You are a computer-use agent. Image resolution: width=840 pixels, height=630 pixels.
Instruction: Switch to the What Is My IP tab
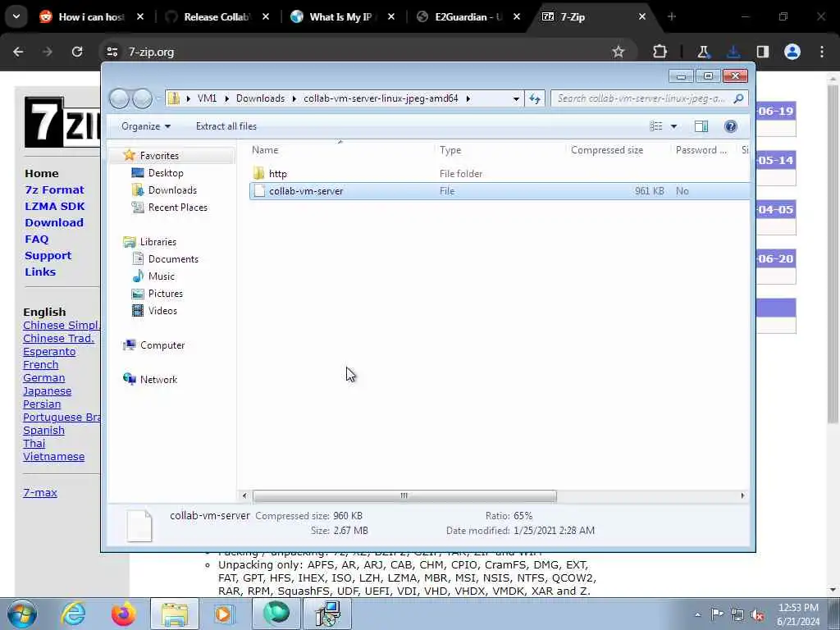pos(341,17)
